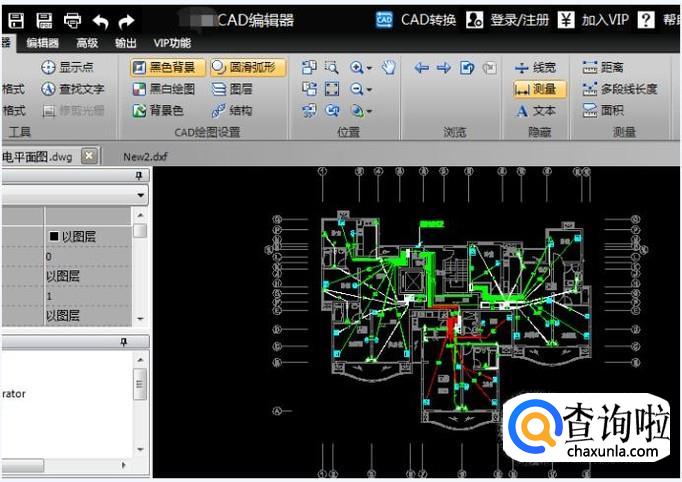682x482 pixels.
Task: Click the question mark help icon
Action: [646, 20]
